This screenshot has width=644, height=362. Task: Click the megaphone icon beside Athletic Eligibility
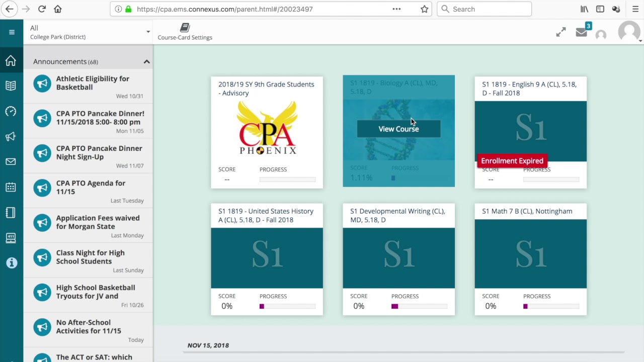point(42,83)
